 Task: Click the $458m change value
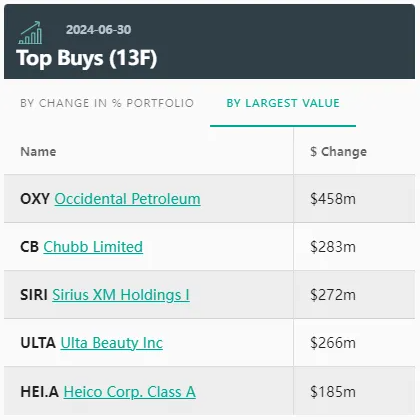coord(333,199)
